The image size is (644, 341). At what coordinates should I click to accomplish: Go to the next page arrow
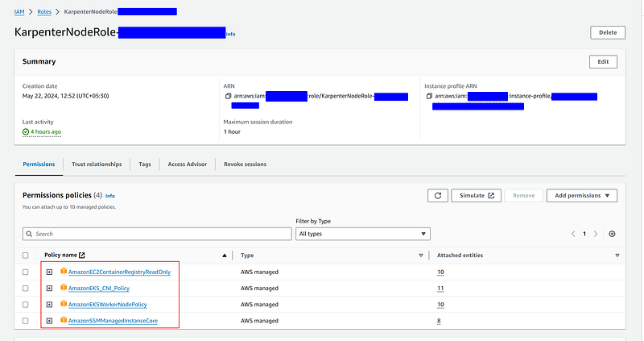pyautogui.click(x=596, y=234)
